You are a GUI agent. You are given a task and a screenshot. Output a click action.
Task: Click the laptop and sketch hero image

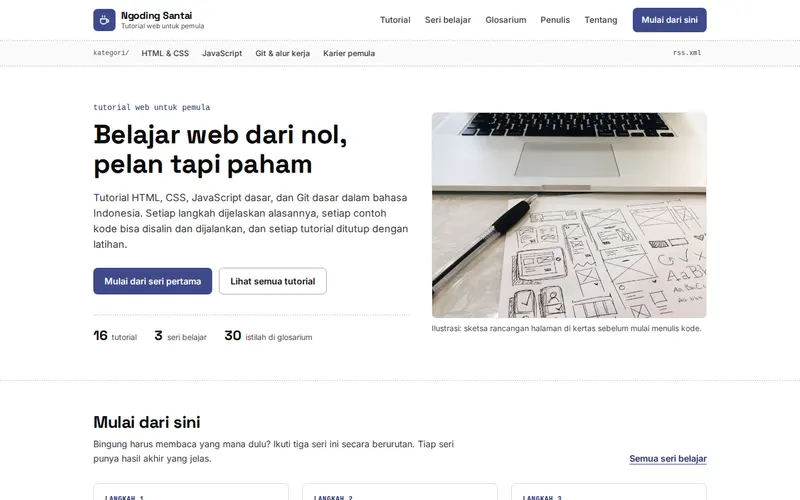tap(569, 215)
